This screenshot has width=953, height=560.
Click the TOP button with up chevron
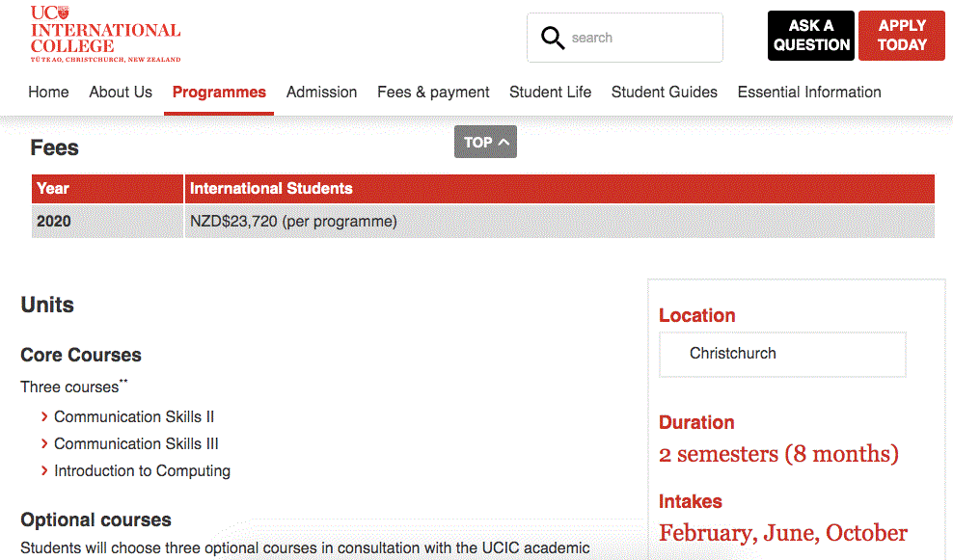[x=485, y=142]
